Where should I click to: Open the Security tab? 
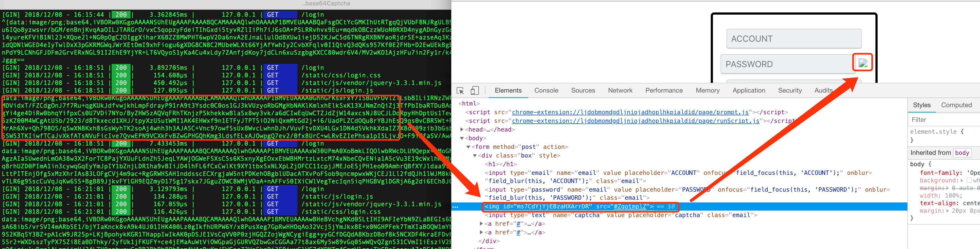pyautogui.click(x=790, y=90)
